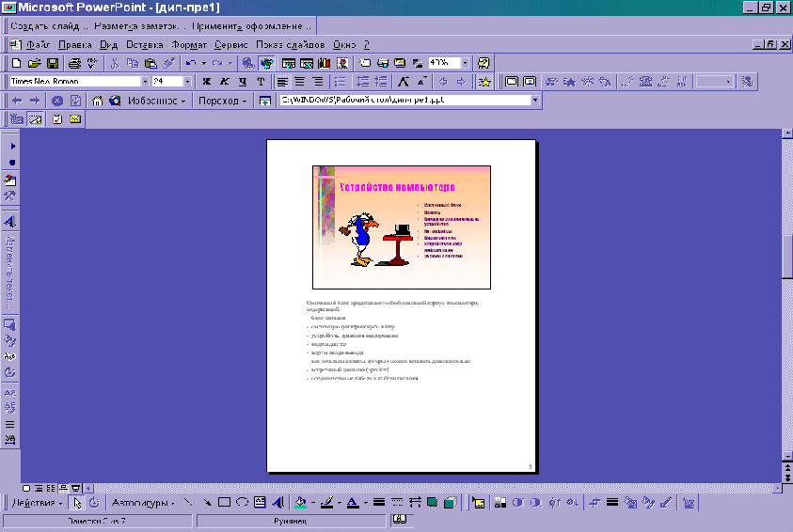Select the Rectangle drawing tool
The image size is (793, 532).
point(225,503)
